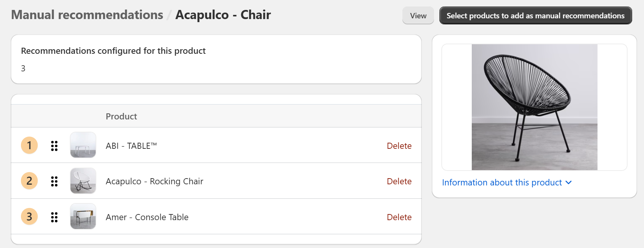This screenshot has height=248, width=644.
Task: Click the number 2 position badge
Action: click(x=29, y=181)
